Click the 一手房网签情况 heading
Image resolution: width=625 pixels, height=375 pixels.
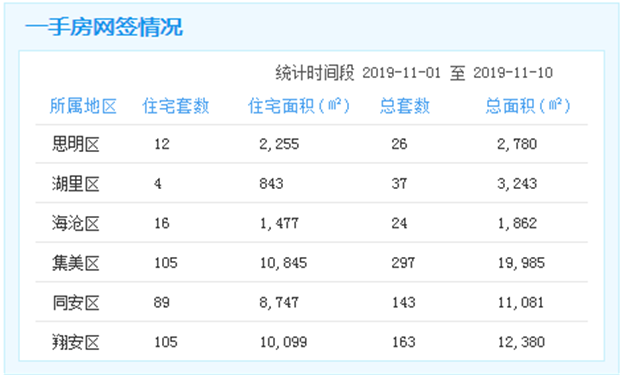pyautogui.click(x=104, y=27)
